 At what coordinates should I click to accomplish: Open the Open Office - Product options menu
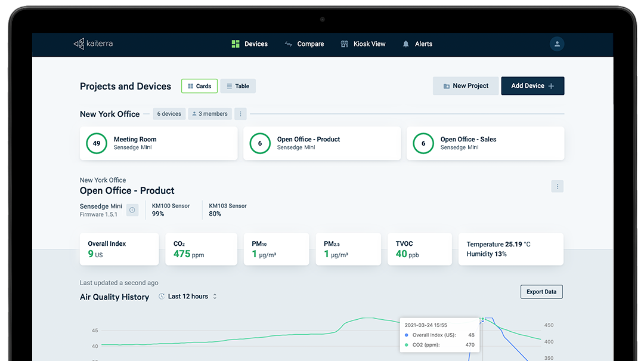coord(557,186)
